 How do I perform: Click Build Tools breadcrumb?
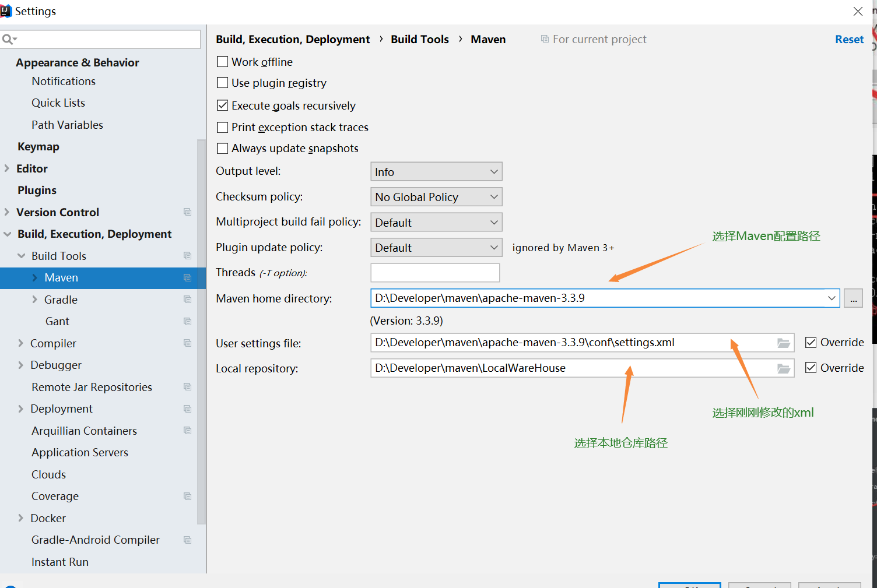pyautogui.click(x=420, y=39)
